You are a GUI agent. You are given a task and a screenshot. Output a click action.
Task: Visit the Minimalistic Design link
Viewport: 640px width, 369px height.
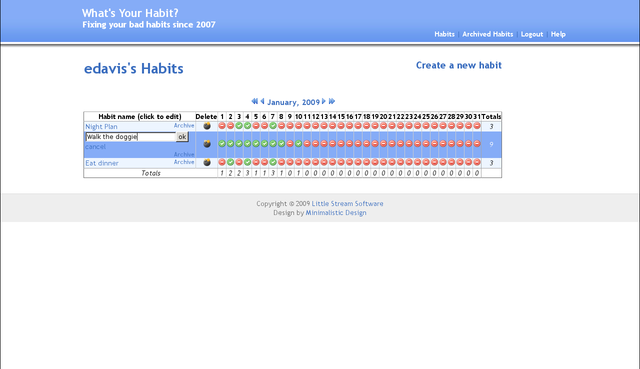(x=336, y=213)
